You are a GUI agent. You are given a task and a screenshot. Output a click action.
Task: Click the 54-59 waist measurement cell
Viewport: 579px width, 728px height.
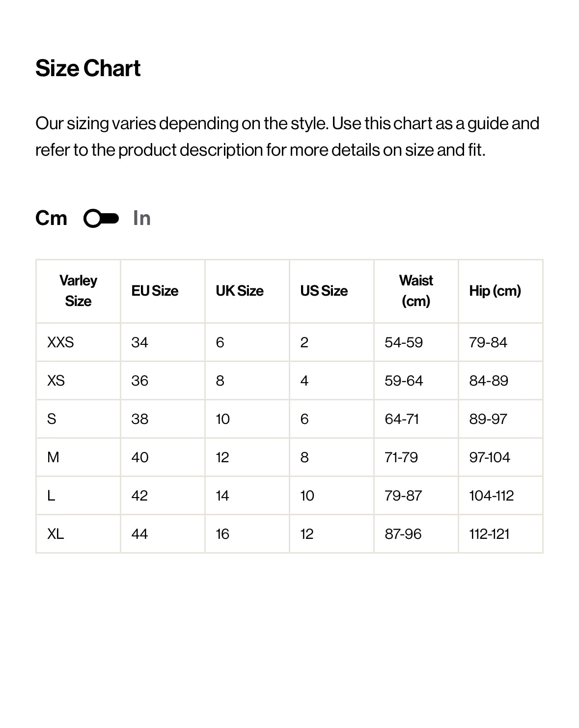pyautogui.click(x=404, y=342)
